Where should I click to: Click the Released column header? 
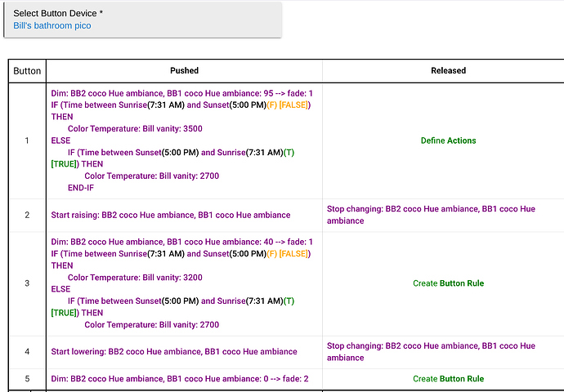click(448, 71)
